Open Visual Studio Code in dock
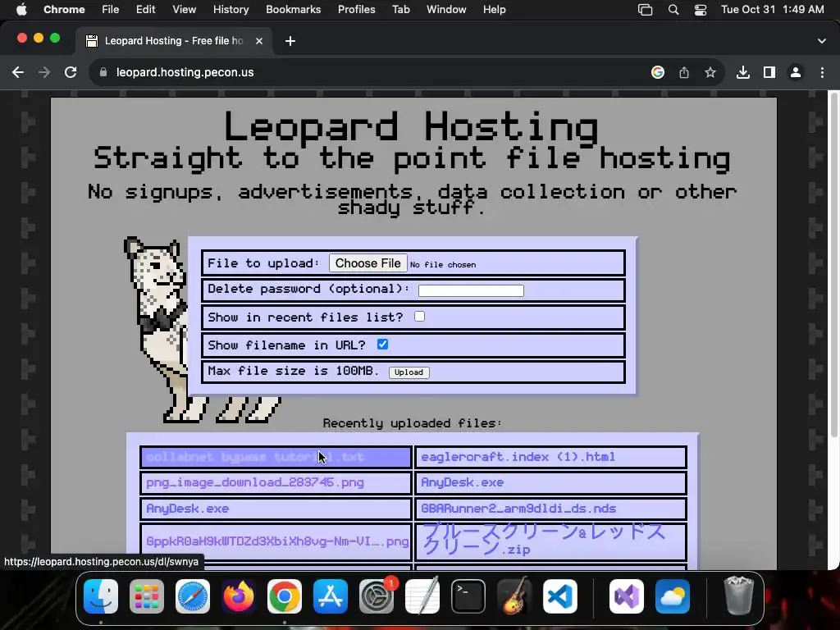Screen dimensions: 840x630 pos(560,596)
